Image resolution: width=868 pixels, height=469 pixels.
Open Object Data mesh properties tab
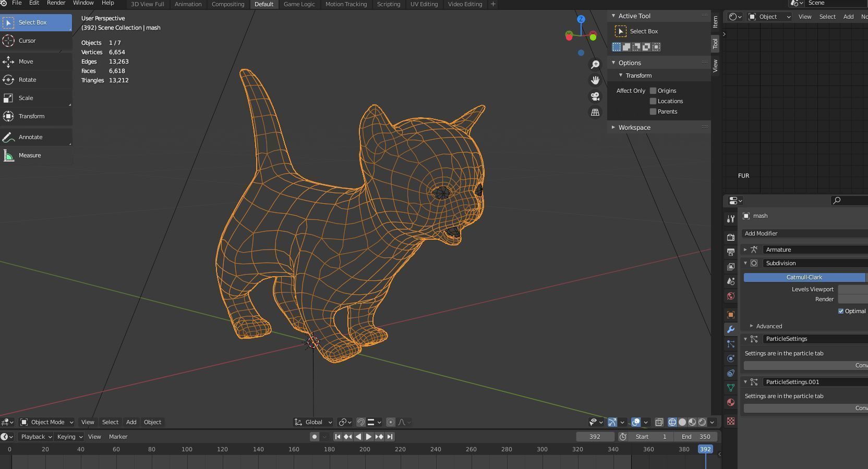coord(731,388)
